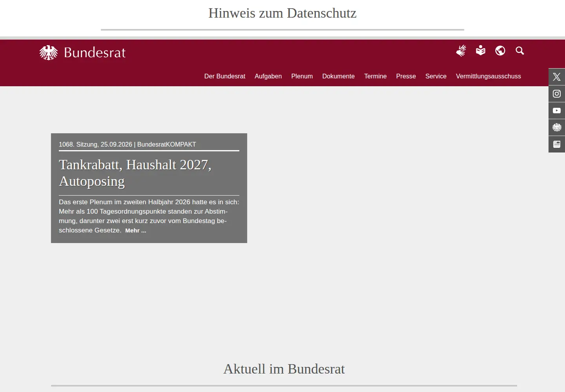565x392 pixels.
Task: Open the Presse menu
Action: click(406, 76)
